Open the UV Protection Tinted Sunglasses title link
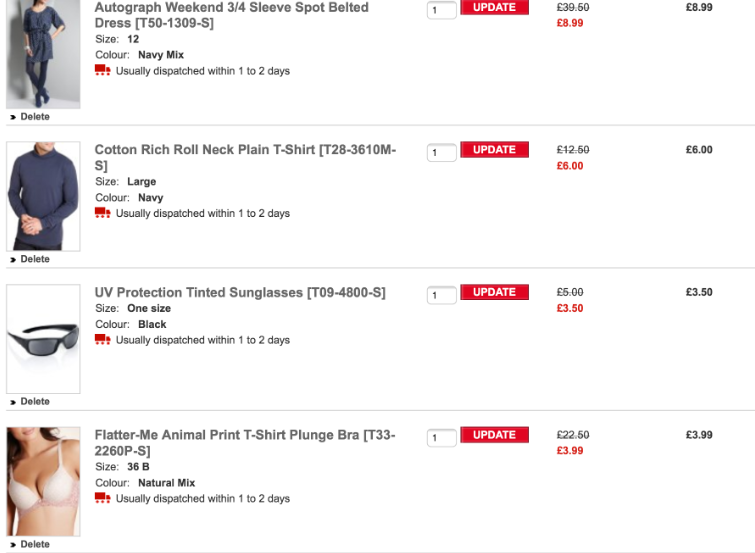Viewport: 755px width, 553px height. (x=239, y=293)
